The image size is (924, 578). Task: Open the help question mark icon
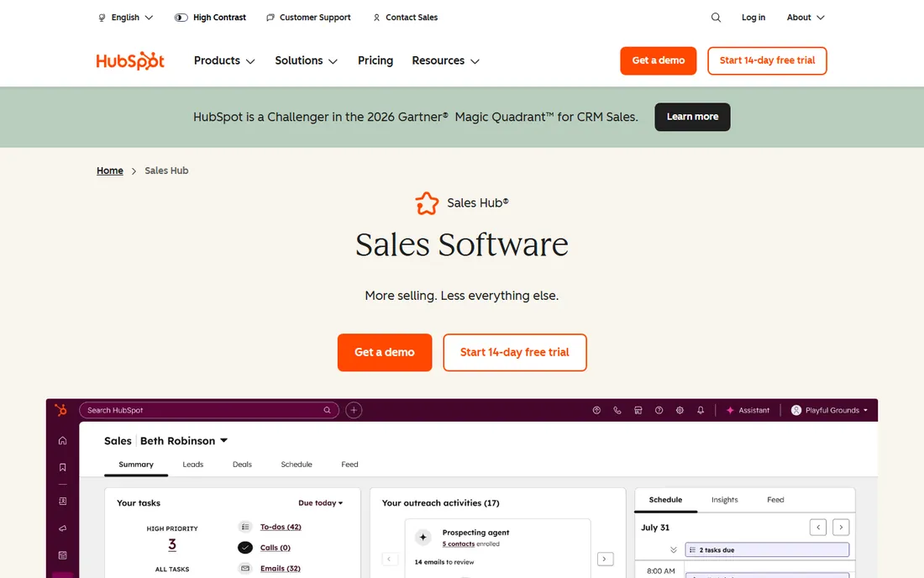[659, 410]
